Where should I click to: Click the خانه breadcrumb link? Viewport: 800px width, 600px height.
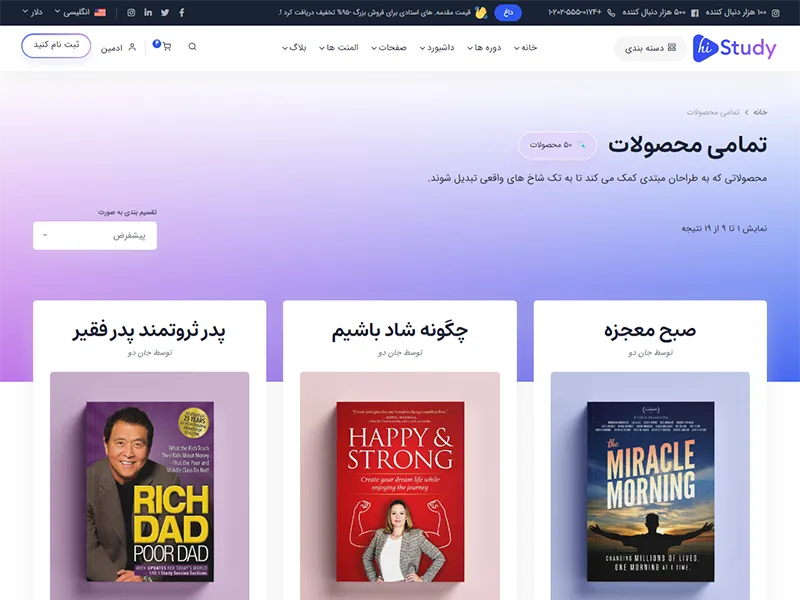pos(760,112)
